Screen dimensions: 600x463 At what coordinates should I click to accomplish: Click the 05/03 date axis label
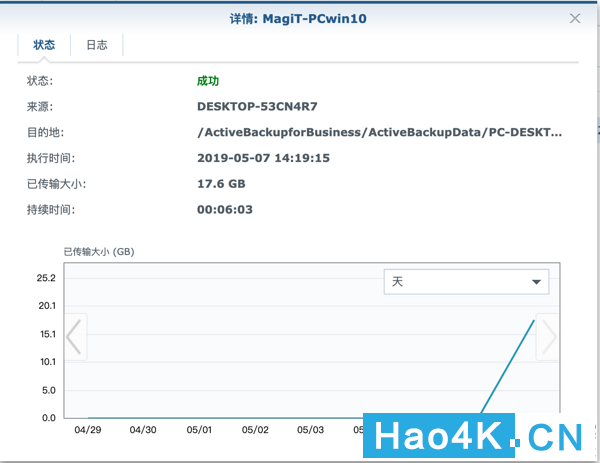[x=310, y=430]
